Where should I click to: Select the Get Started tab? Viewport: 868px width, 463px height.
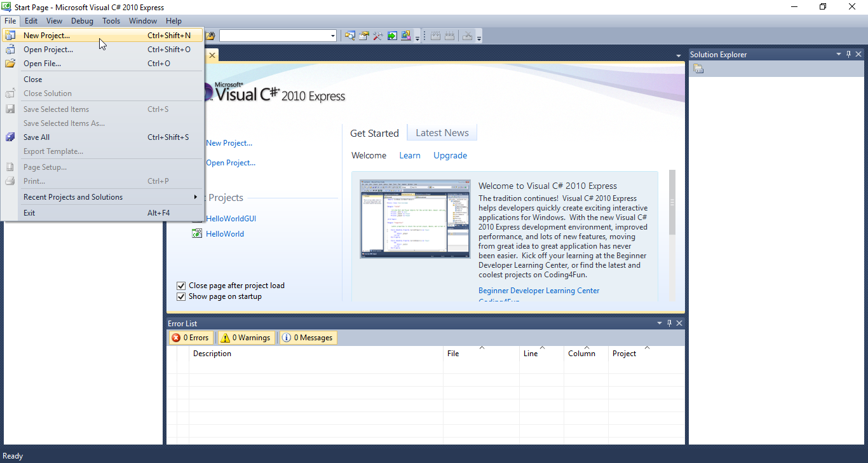pyautogui.click(x=374, y=133)
